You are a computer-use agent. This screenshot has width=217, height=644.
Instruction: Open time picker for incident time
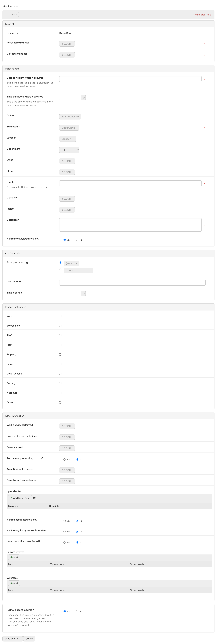coord(83,97)
